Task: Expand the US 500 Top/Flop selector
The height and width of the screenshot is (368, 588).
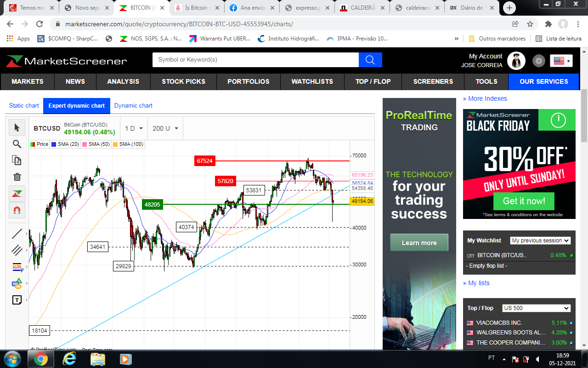Action: pos(536,308)
